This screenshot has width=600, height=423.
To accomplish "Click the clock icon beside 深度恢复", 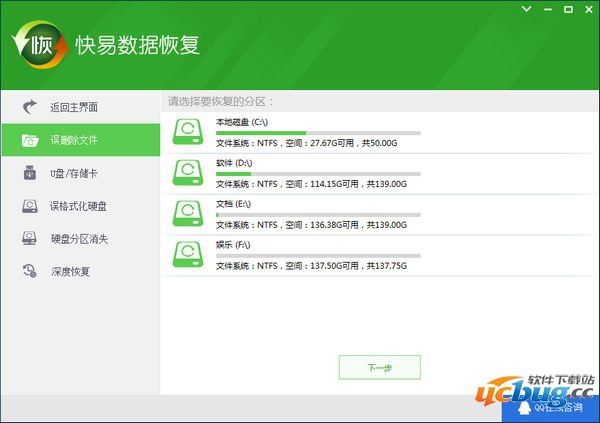I will pos(30,271).
